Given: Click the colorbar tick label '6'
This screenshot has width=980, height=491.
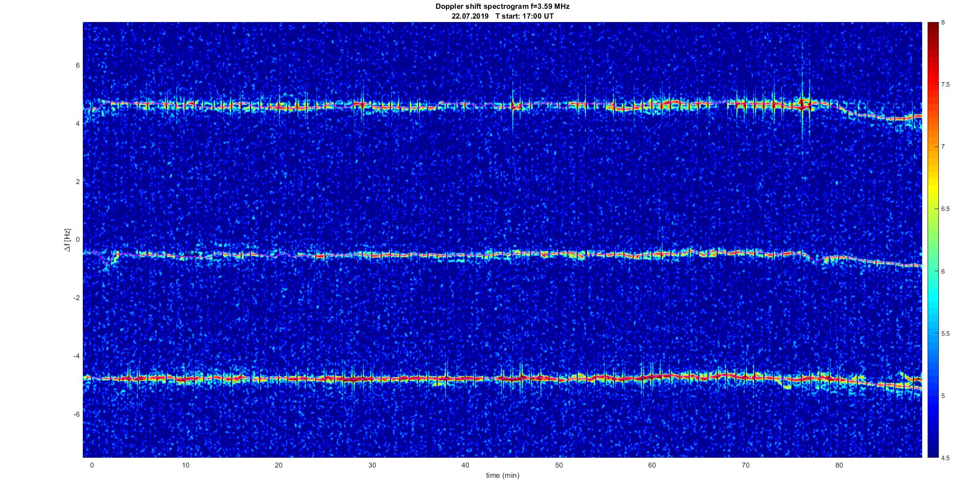Looking at the screenshot, I should [x=943, y=271].
